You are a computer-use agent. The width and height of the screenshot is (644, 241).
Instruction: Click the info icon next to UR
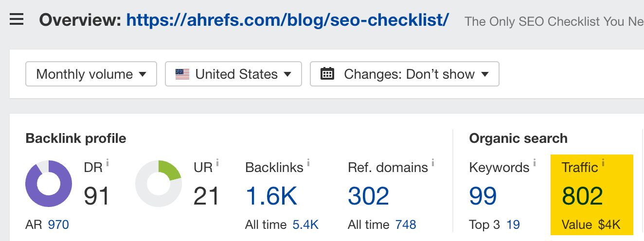tap(217, 163)
